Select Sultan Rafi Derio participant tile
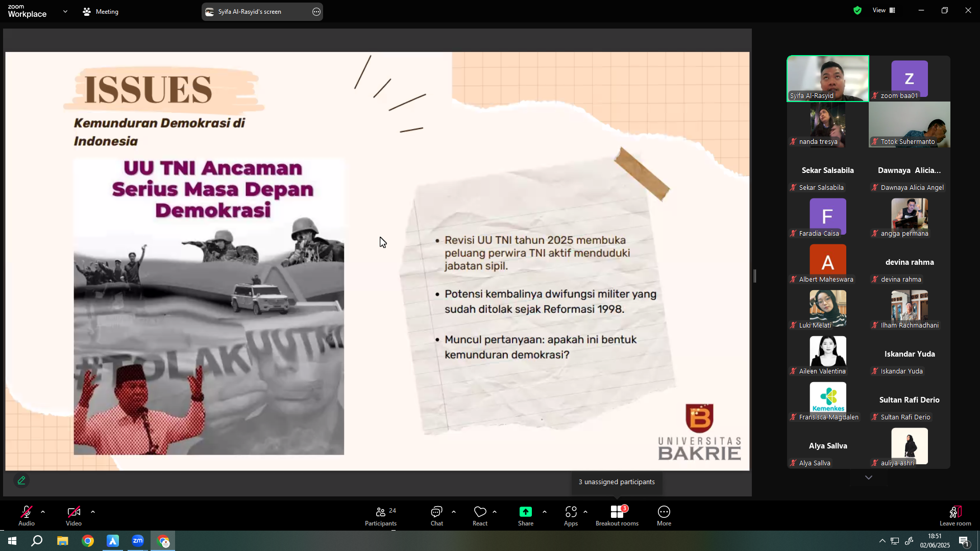This screenshot has height=551, width=980. point(910,400)
